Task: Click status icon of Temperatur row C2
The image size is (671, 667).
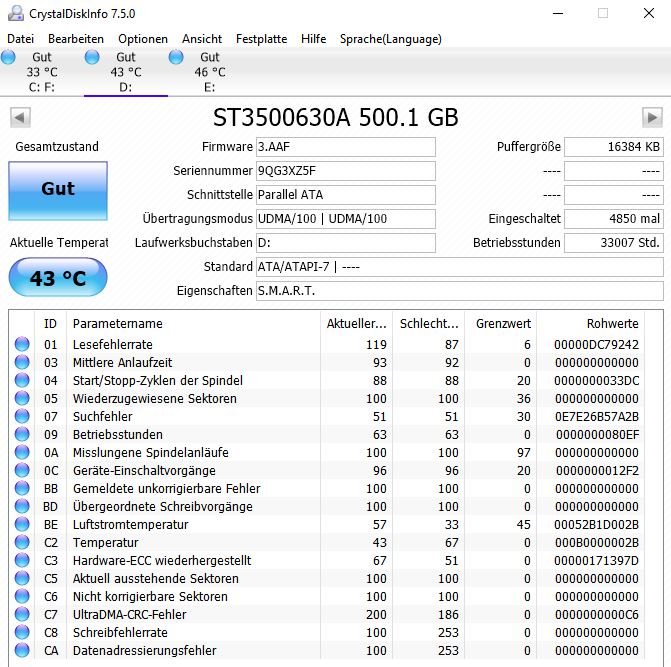Action: pos(22,542)
